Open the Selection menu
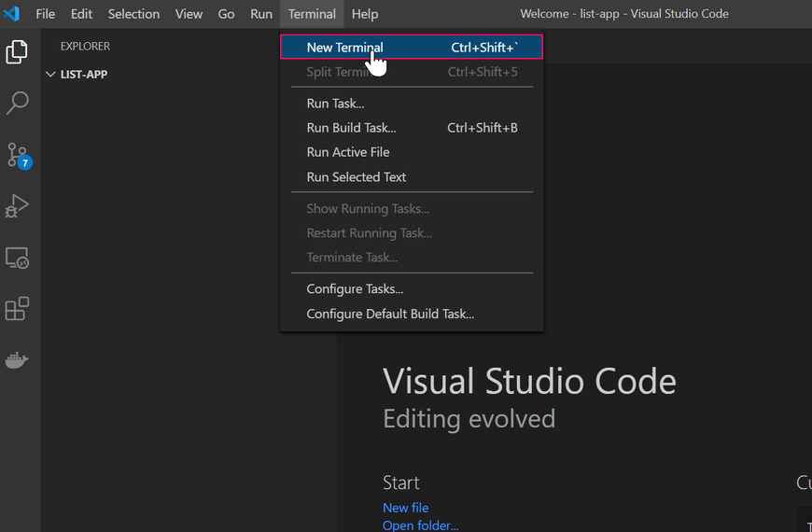The height and width of the screenshot is (532, 812). point(133,14)
